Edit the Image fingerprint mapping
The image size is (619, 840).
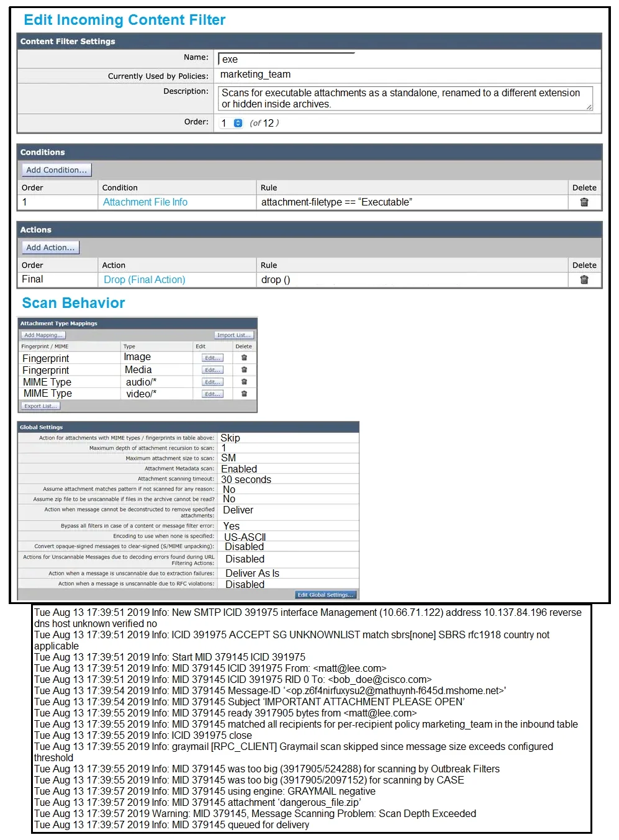212,358
